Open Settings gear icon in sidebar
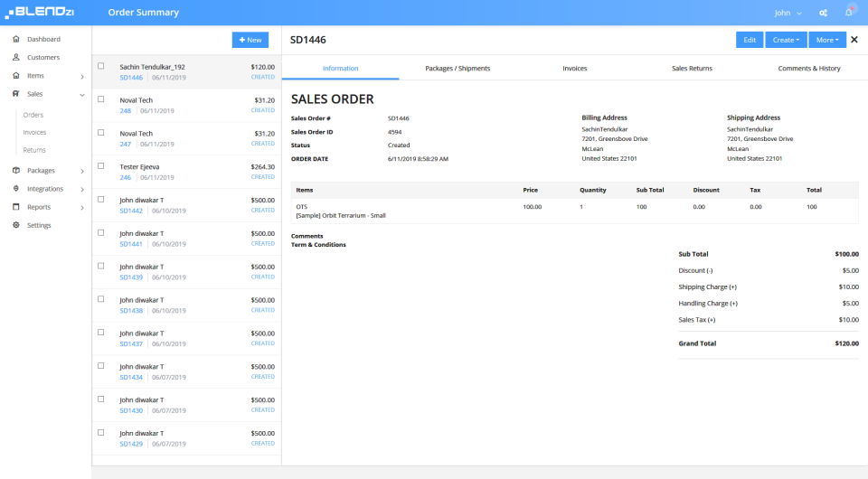 tap(16, 225)
